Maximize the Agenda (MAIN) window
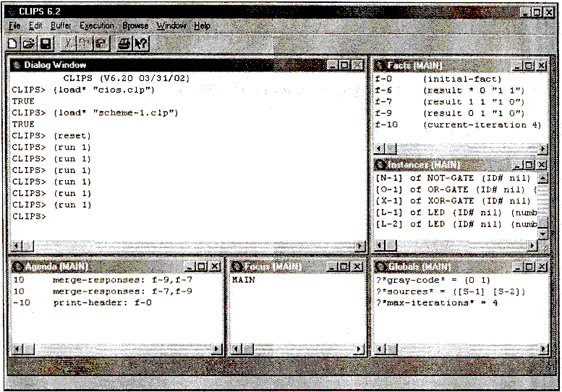Viewport: 562px width, 392px height. click(x=201, y=267)
